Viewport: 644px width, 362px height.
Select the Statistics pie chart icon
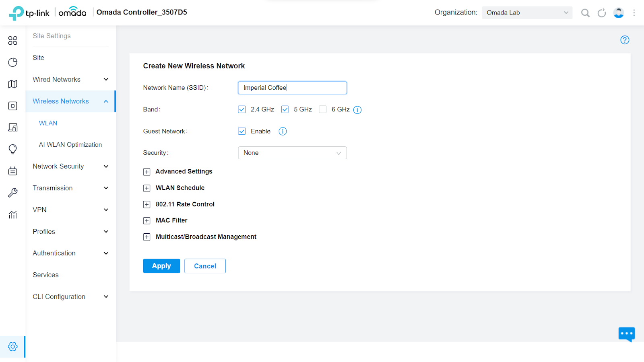click(12, 62)
